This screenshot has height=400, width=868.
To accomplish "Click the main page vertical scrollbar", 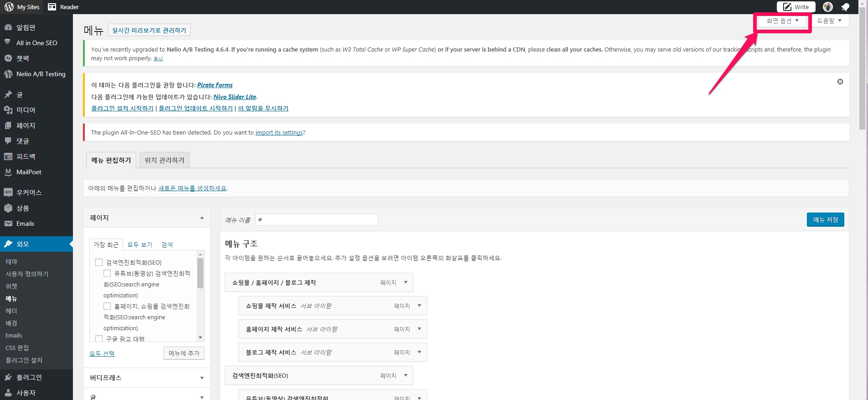I will click(862, 72).
